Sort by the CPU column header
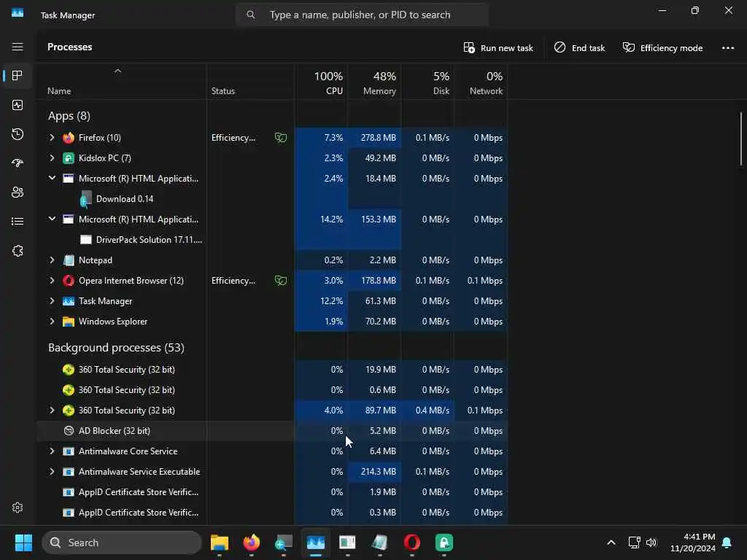This screenshot has width=747, height=560. point(321,82)
